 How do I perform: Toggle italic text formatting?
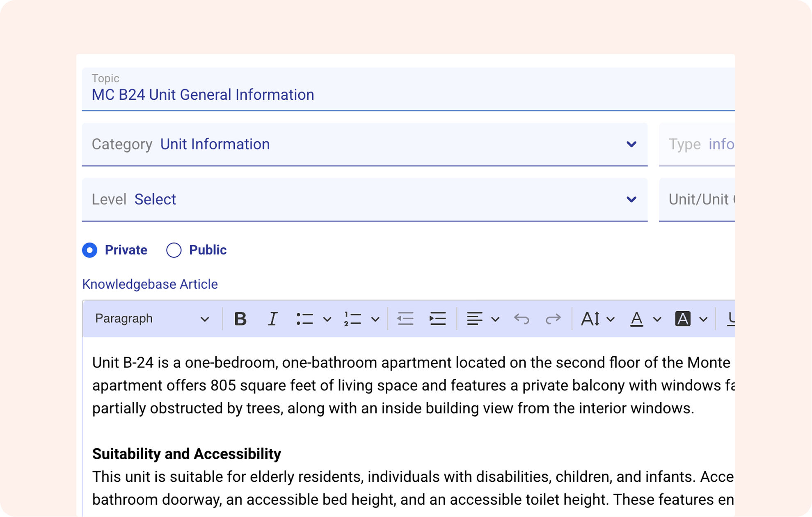pos(272,319)
